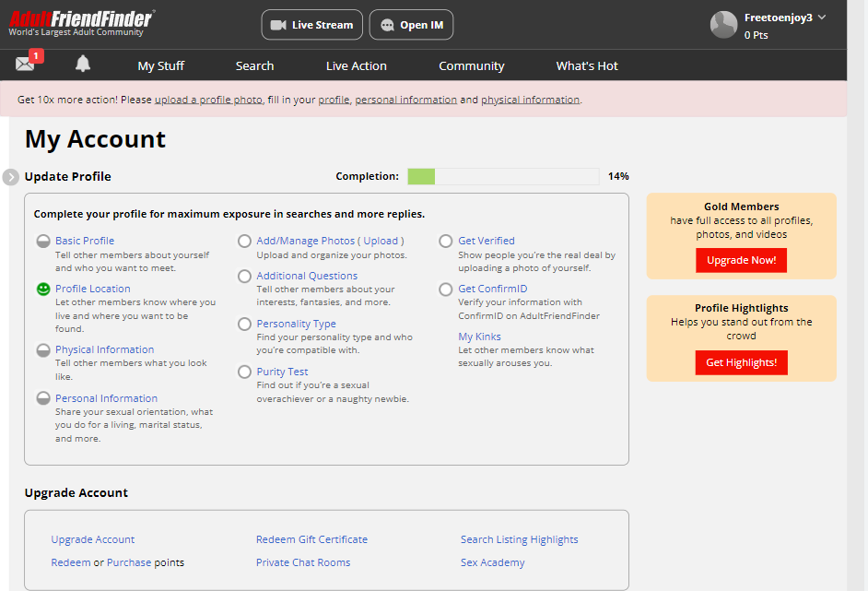Viewport: 868px width, 591px height.
Task: Expand the Freetoenjoy3 account dropdown
Action: click(x=821, y=18)
